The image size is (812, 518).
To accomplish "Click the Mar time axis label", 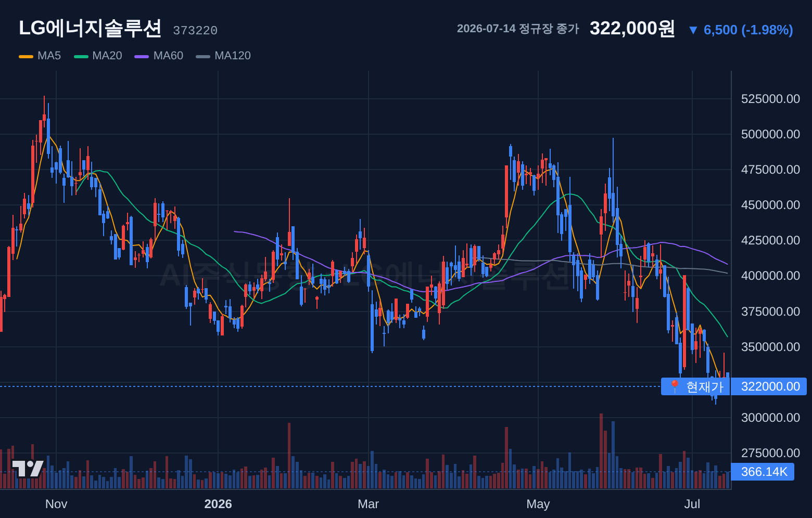I will [x=369, y=504].
